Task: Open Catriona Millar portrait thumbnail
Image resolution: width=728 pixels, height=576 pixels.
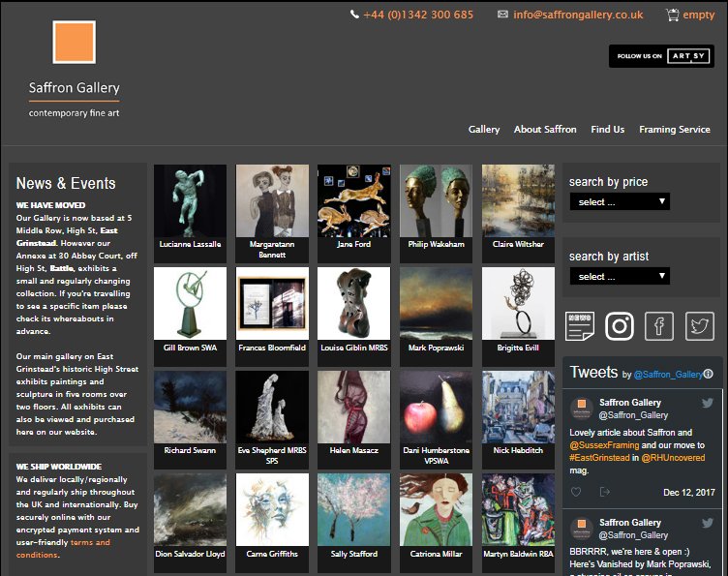Action: pyautogui.click(x=436, y=509)
